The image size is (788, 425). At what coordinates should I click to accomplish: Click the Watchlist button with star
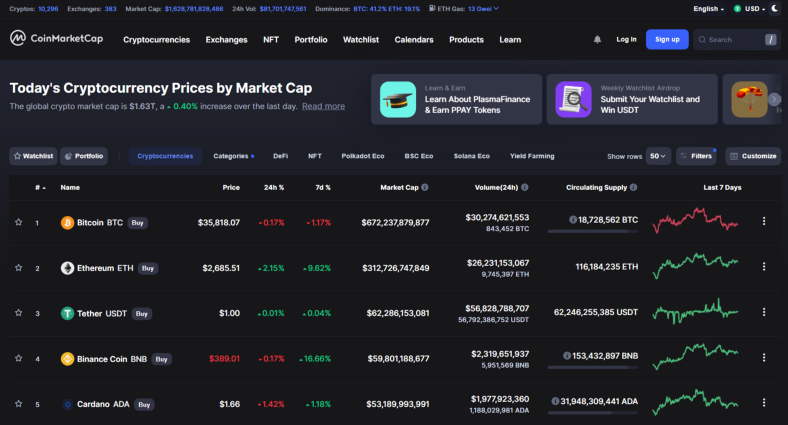click(x=33, y=156)
